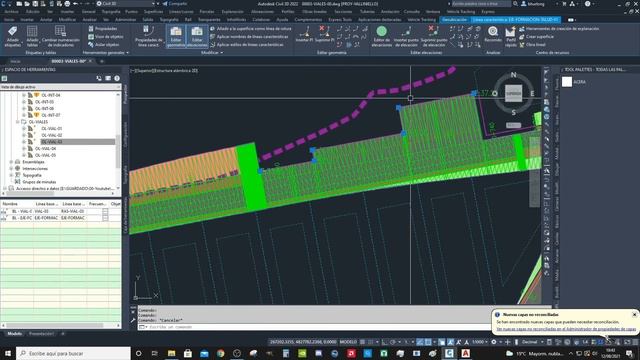
Task: Open Herramientas de creación de explanación
Action: (559, 29)
